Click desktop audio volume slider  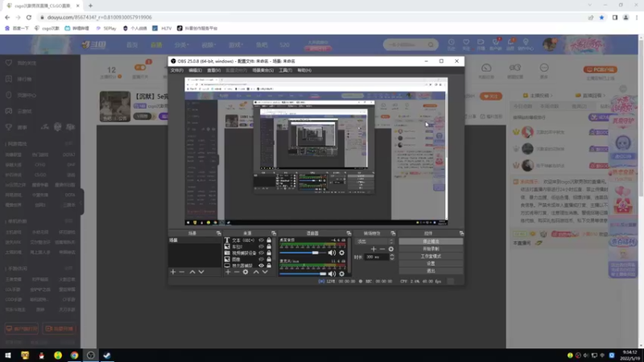click(x=303, y=253)
